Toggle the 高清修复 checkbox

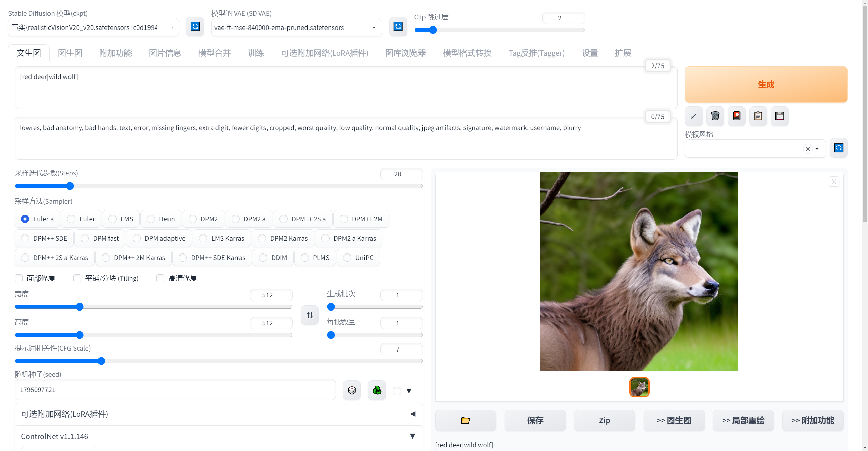[160, 278]
